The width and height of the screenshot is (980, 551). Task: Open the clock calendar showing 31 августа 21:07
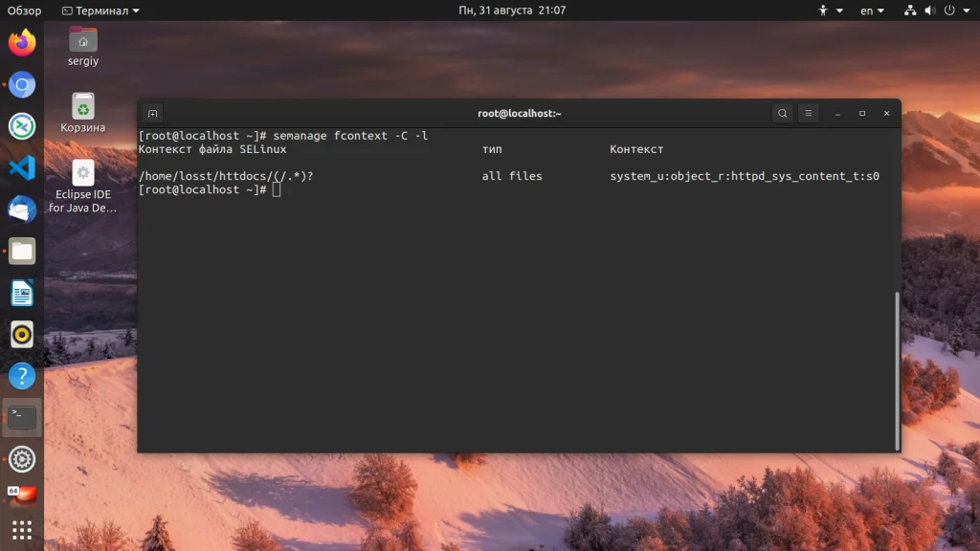(x=512, y=11)
